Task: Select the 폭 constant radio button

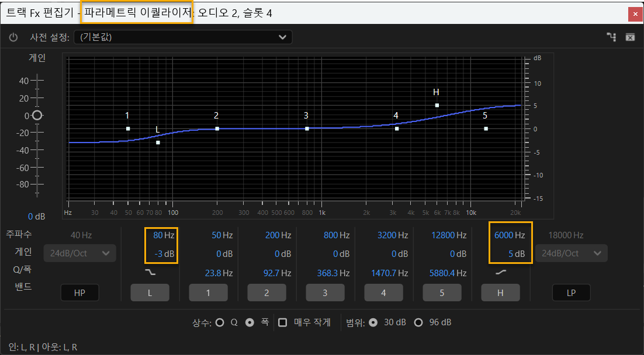Action: tap(250, 322)
